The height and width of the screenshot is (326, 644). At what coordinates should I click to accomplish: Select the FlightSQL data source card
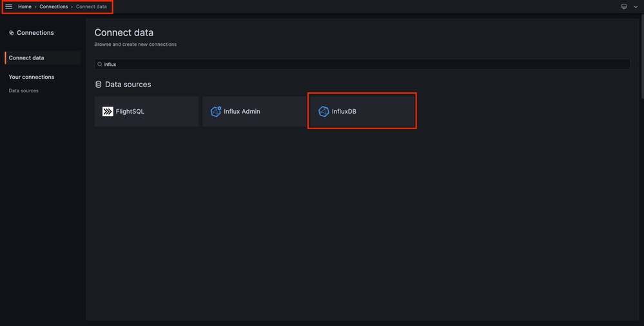click(x=146, y=112)
